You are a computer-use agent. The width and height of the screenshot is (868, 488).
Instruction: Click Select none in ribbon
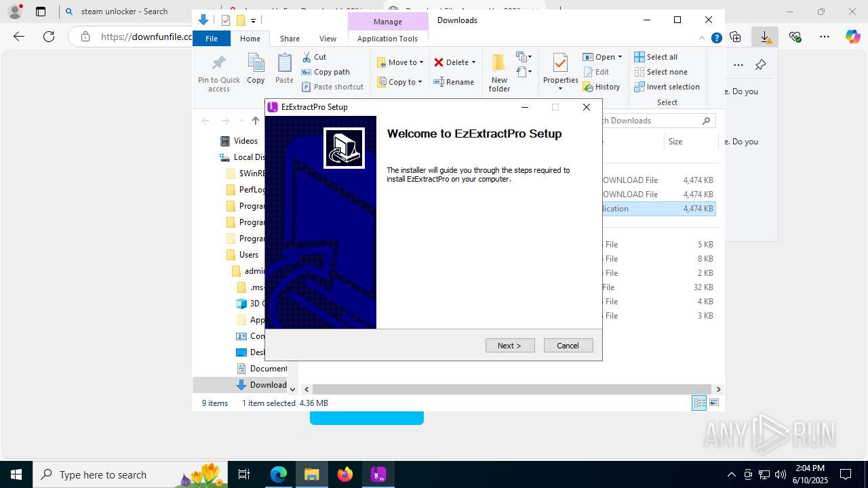pos(661,72)
